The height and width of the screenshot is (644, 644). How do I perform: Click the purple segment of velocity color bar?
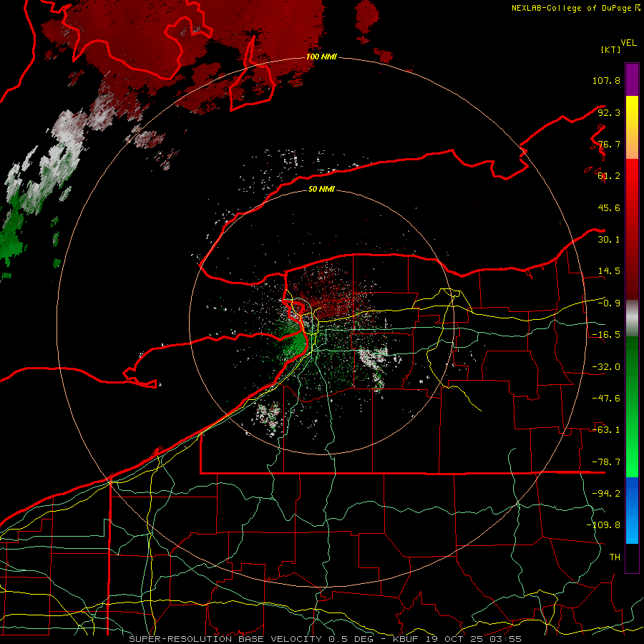tap(632, 79)
